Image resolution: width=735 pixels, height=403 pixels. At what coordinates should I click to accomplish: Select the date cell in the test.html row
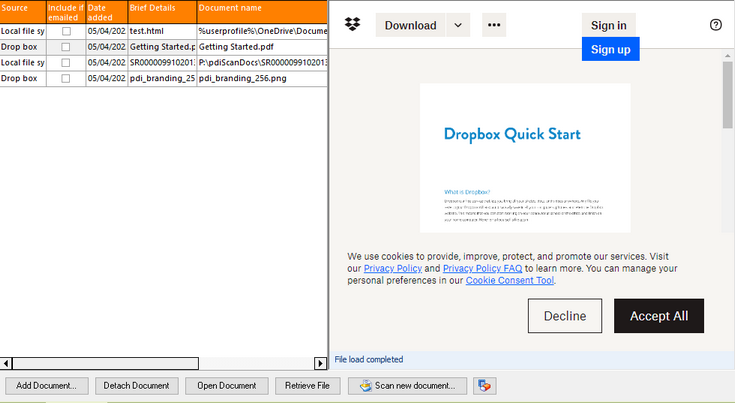point(107,31)
